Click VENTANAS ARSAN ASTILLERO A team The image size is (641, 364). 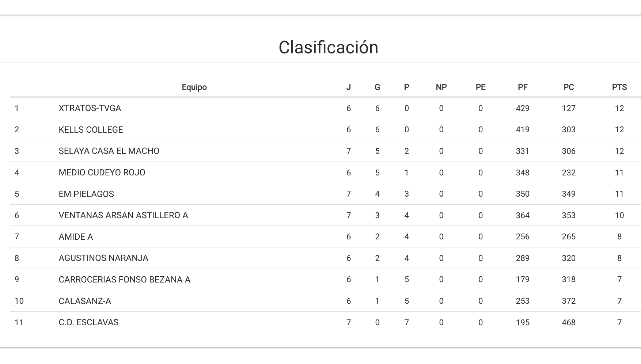tap(123, 215)
